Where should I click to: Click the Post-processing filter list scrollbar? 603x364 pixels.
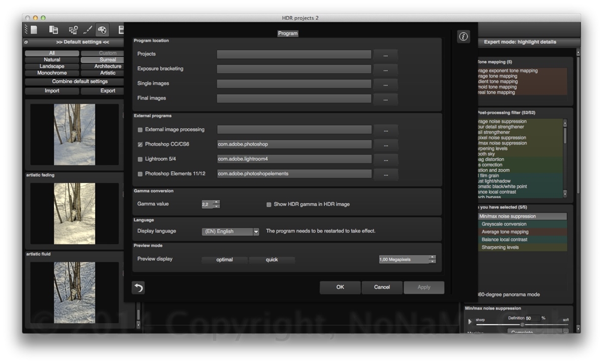pos(565,158)
